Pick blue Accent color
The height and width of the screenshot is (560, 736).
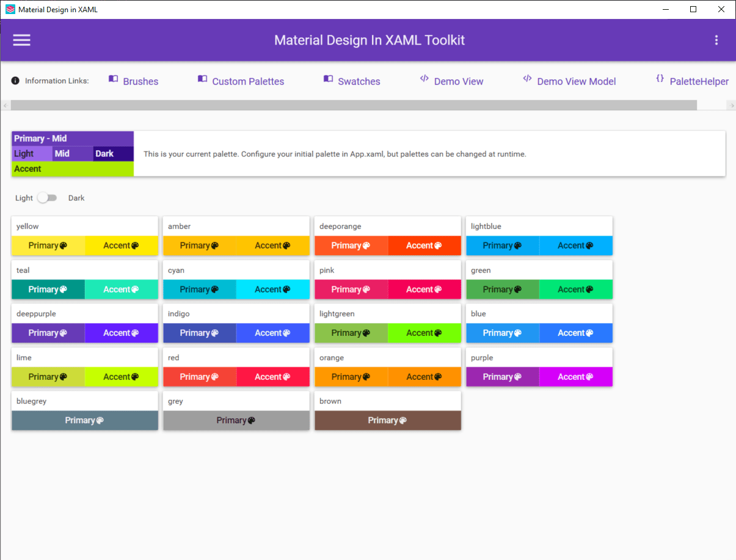tap(576, 333)
